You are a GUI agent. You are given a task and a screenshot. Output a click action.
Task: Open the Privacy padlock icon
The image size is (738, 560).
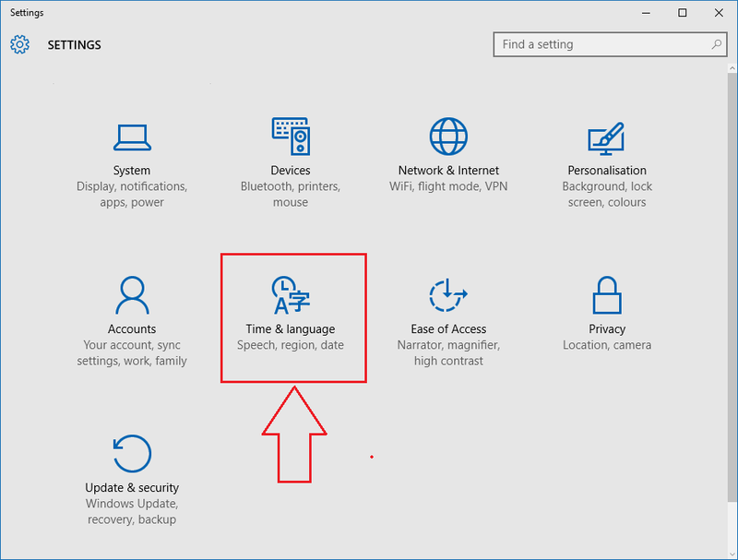click(607, 295)
